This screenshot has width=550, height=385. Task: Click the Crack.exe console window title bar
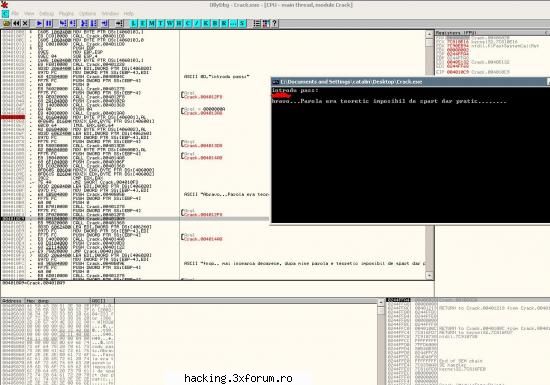tap(411, 82)
